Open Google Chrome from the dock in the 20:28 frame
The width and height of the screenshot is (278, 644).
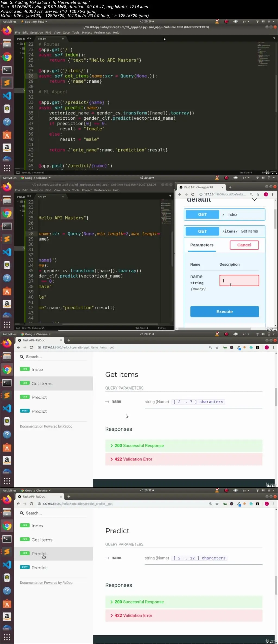coord(7,57)
